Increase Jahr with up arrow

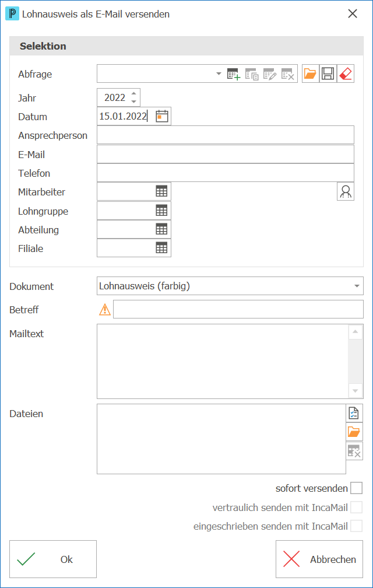pyautogui.click(x=133, y=93)
